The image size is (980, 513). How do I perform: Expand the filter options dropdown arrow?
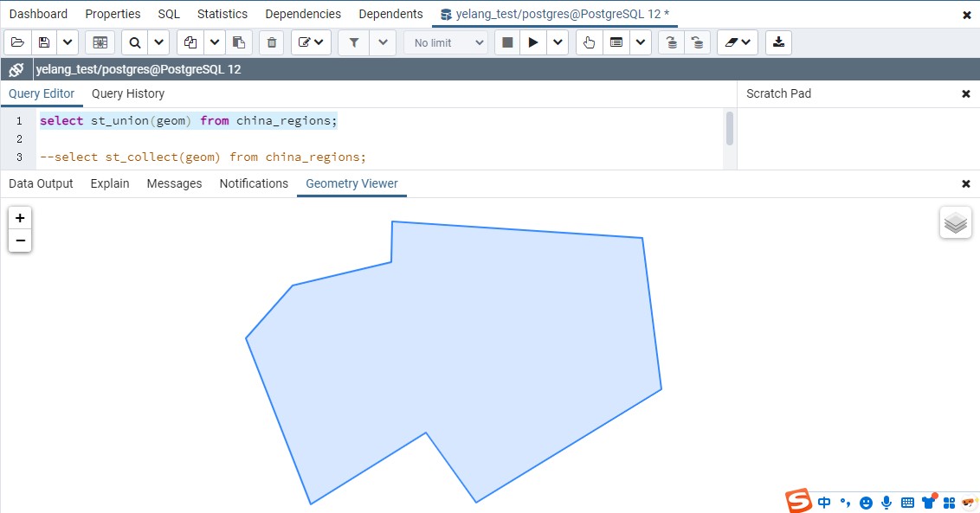point(384,42)
